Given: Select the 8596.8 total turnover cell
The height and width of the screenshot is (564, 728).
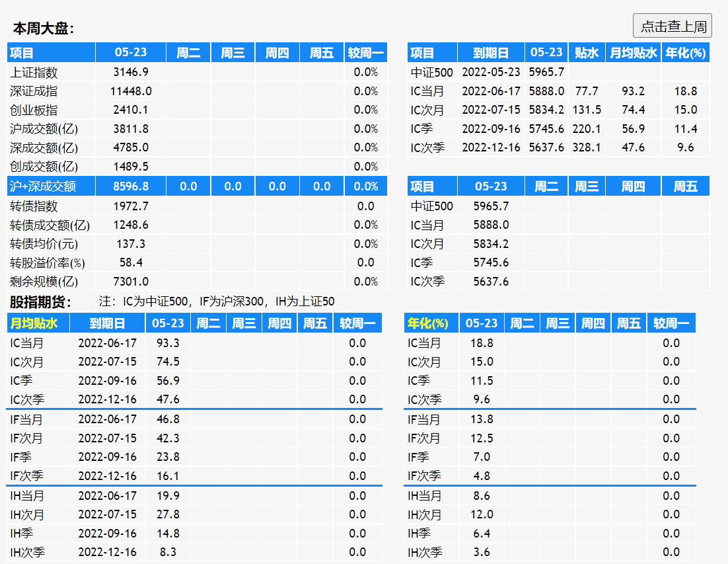Looking at the screenshot, I should click(x=131, y=186).
